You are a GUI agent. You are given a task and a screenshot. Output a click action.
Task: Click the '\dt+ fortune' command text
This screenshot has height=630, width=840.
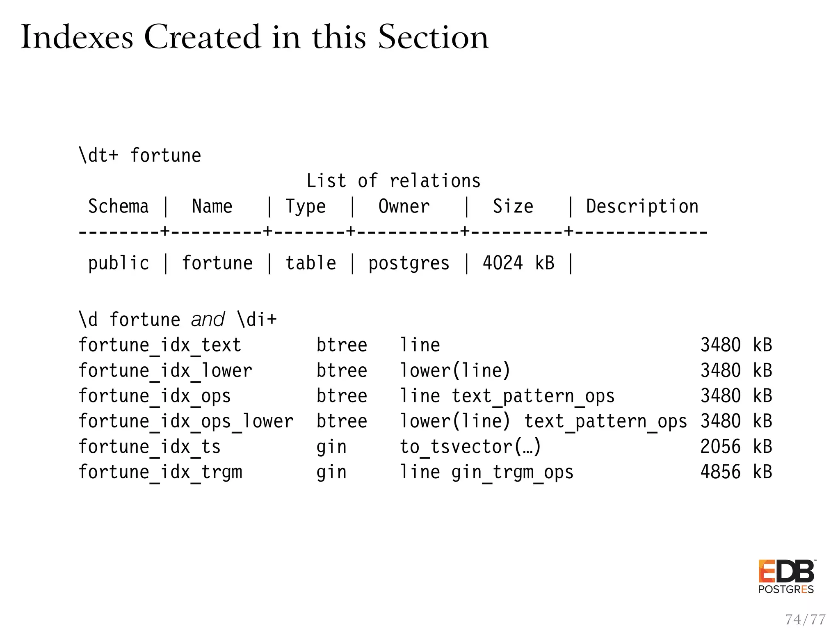pos(140,156)
